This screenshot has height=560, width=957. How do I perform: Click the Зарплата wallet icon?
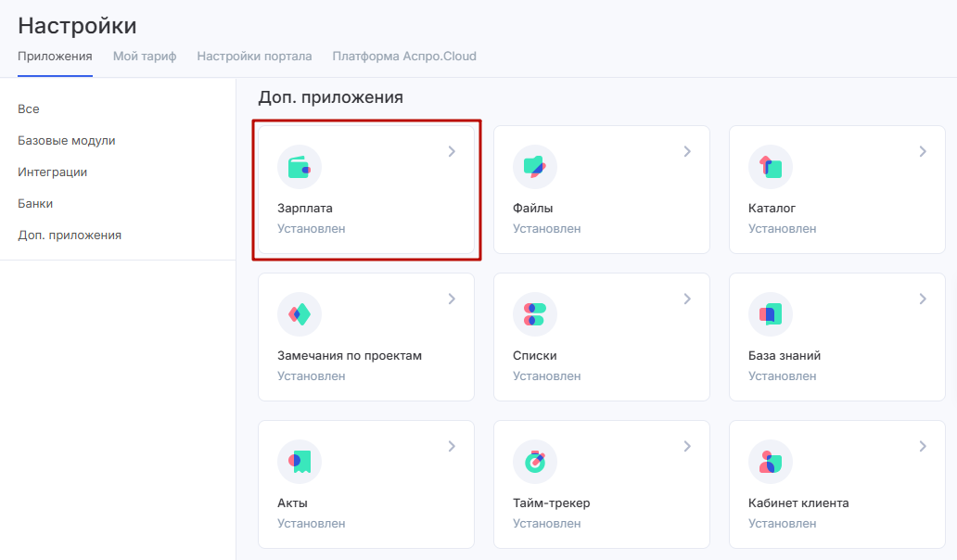coord(299,167)
